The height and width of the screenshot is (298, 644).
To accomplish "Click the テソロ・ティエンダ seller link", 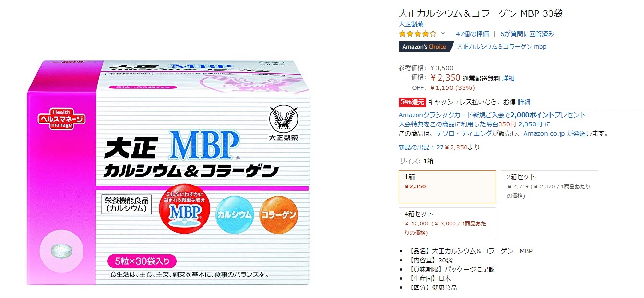I will 465,133.
